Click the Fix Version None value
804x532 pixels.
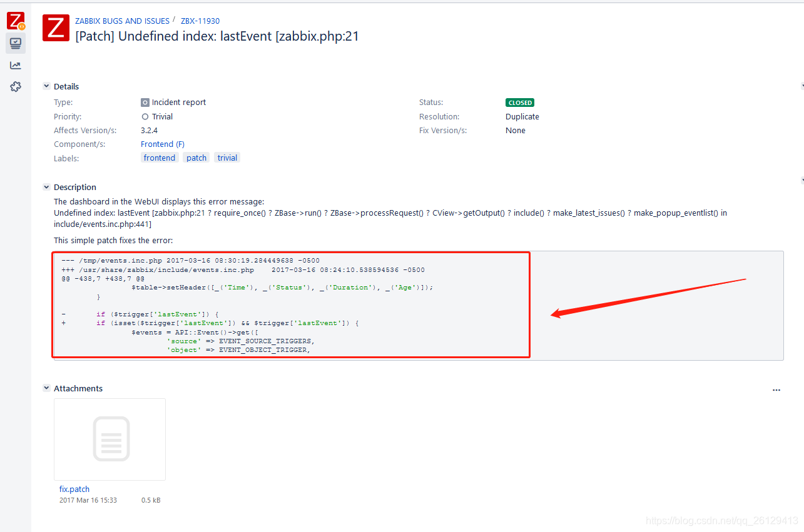click(516, 131)
